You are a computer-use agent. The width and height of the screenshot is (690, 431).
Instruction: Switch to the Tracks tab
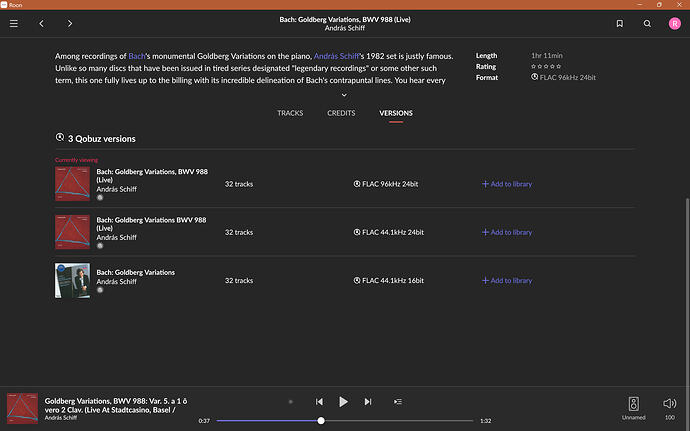(290, 113)
